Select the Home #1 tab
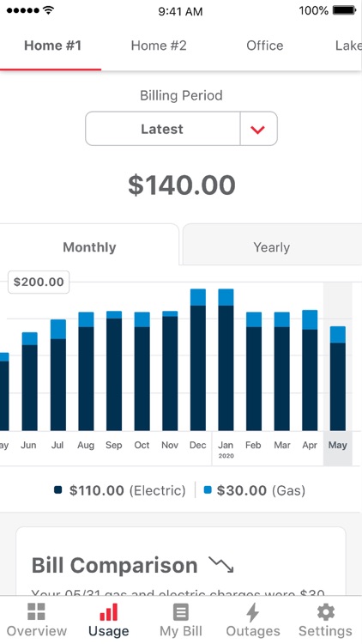The image size is (362, 644). click(52, 46)
